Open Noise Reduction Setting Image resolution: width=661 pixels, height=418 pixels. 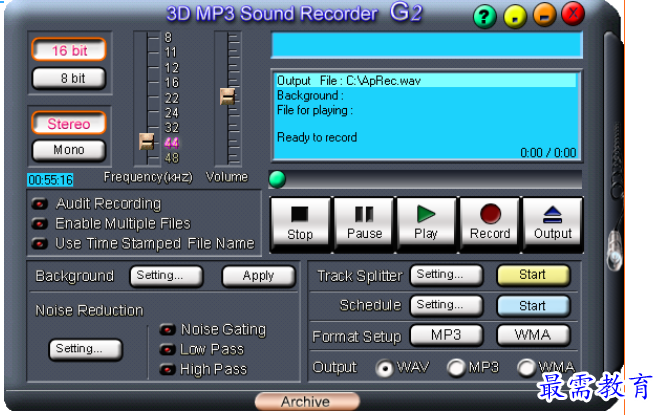[x=86, y=349]
